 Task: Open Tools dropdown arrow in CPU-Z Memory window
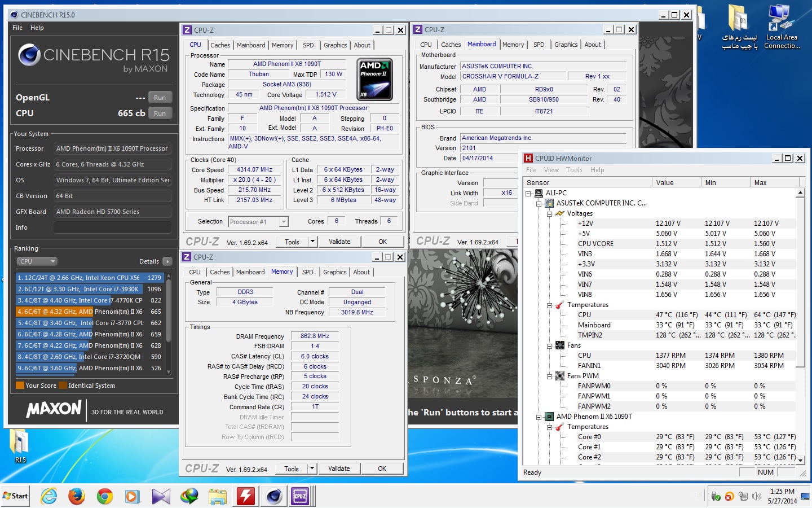coord(312,468)
